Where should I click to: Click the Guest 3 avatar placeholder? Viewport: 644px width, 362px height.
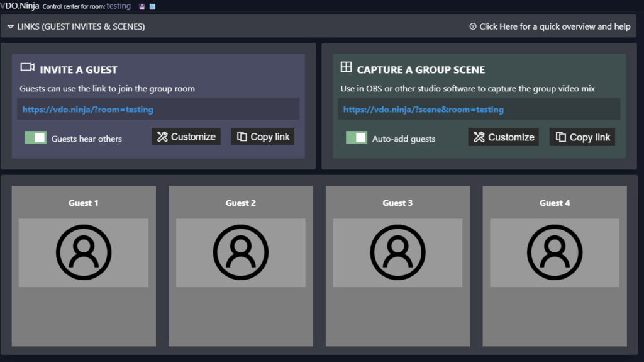(397, 252)
